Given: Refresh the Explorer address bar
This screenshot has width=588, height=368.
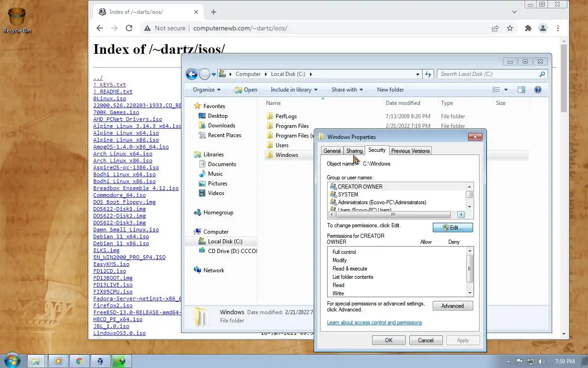Looking at the screenshot, I should click(x=428, y=74).
